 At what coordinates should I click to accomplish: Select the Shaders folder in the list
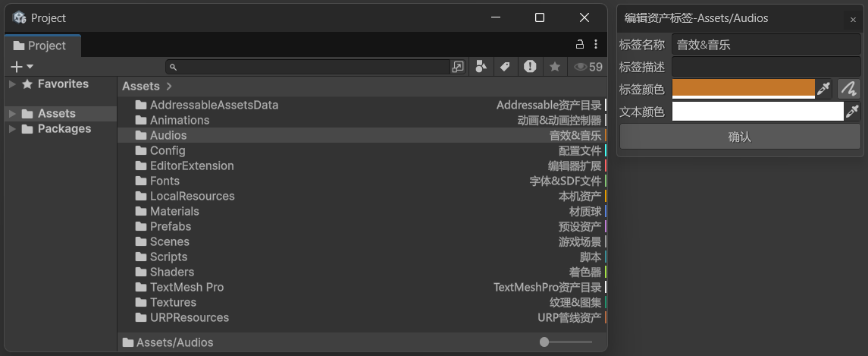[x=172, y=272]
